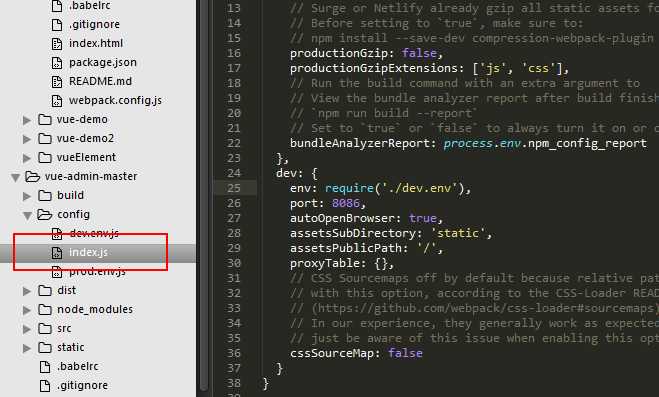Expand the dist folder arrow
Screen dimensions: 659x397
click(27, 291)
